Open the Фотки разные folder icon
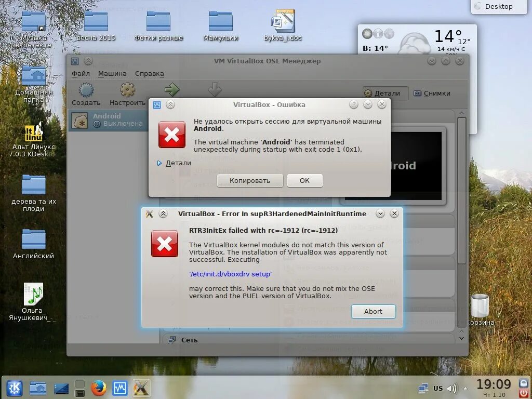The width and height of the screenshot is (532, 399). [x=158, y=25]
